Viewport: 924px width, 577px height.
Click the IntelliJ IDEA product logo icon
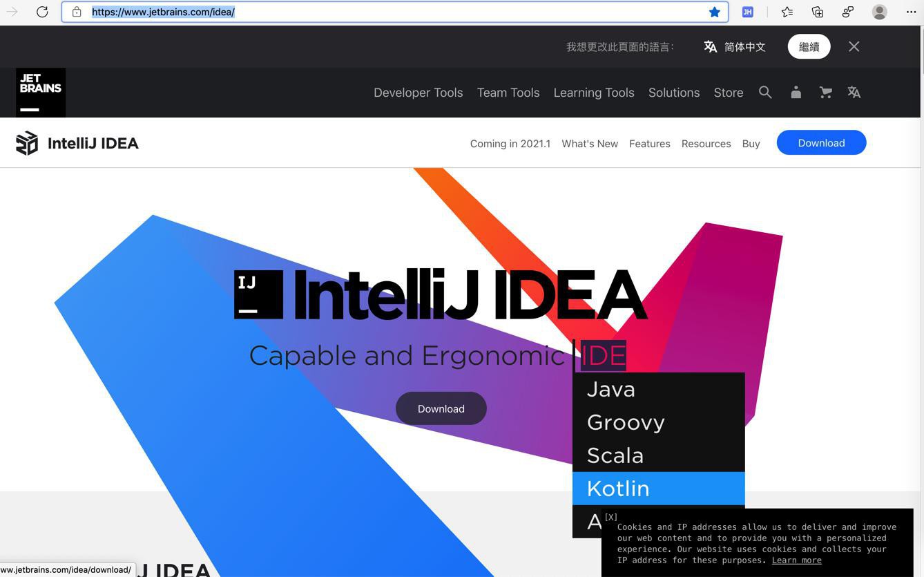[27, 143]
